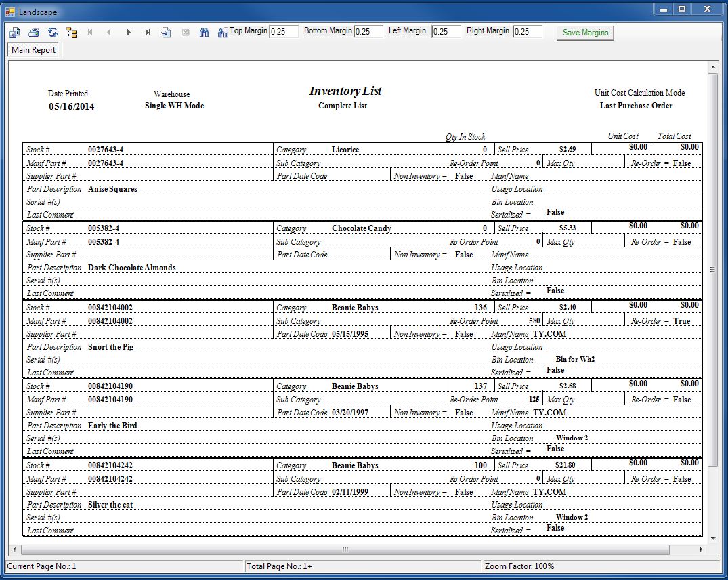Screen dimensions: 728x580
Task: Click the 'Chocolate Candy' category value
Action: pyautogui.click(x=362, y=228)
